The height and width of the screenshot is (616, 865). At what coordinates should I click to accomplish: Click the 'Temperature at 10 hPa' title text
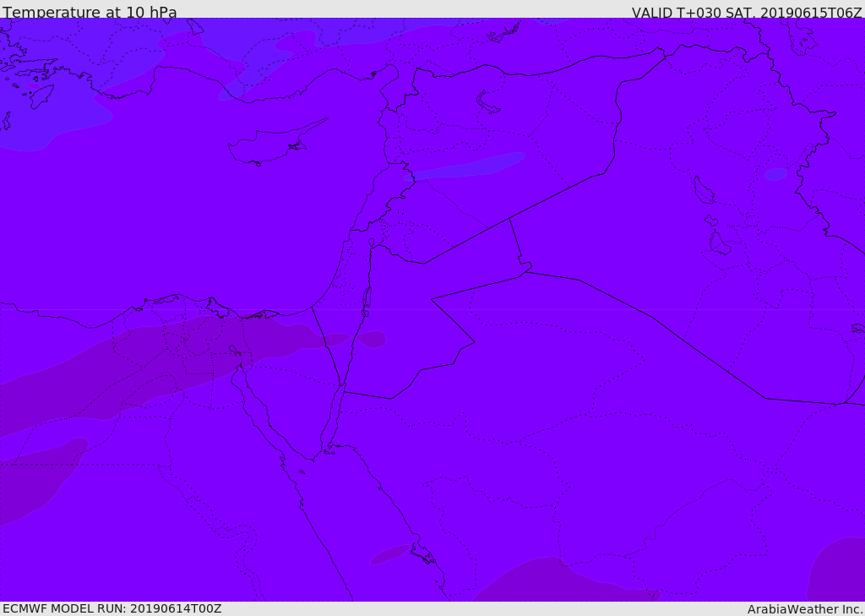click(90, 12)
